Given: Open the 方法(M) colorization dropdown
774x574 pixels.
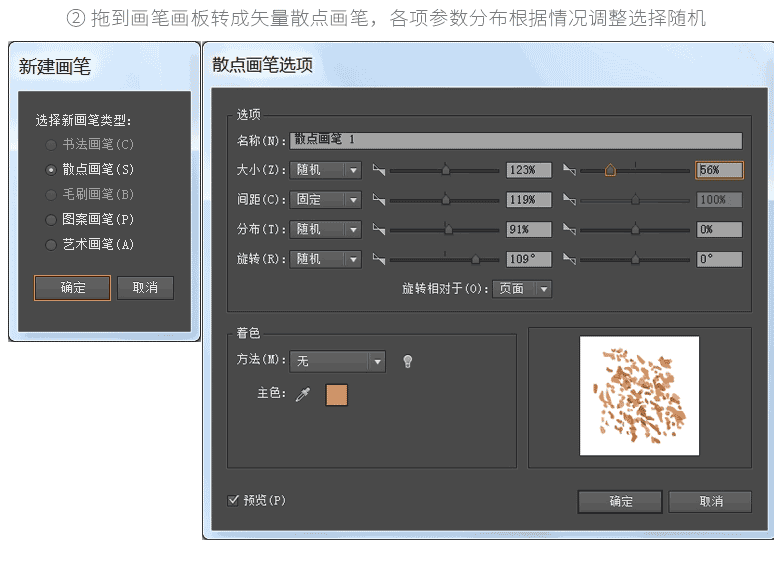Looking at the screenshot, I should [x=338, y=361].
